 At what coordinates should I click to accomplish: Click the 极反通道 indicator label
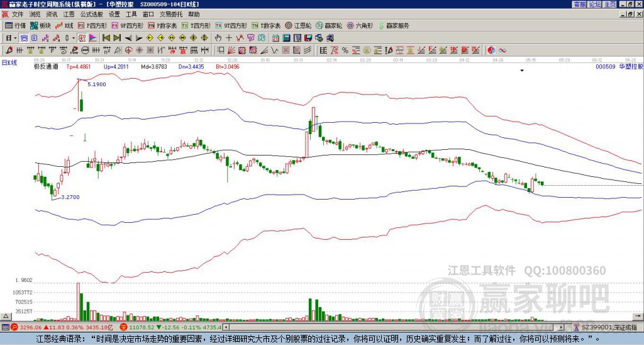point(46,67)
